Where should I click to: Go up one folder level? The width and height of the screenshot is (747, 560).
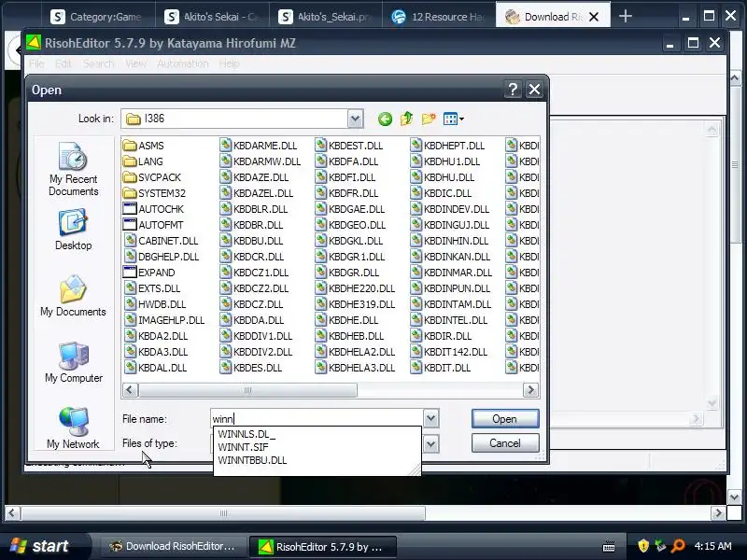(406, 119)
